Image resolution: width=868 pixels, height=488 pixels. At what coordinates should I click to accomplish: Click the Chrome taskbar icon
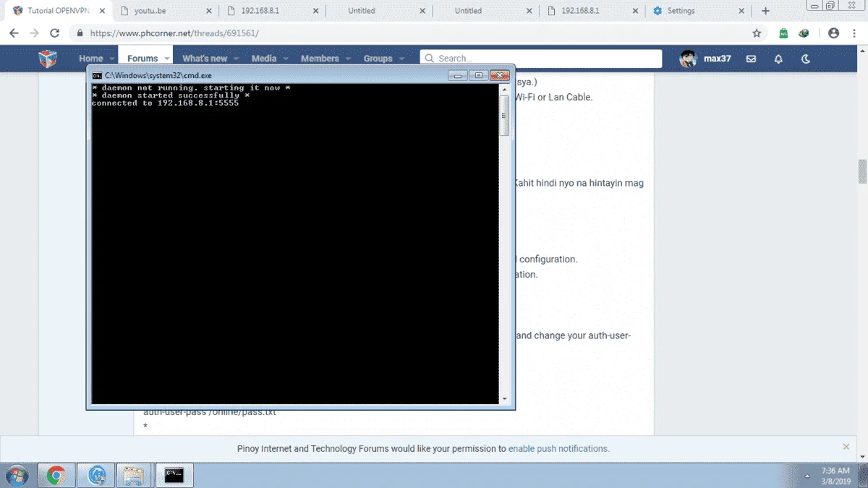(x=56, y=475)
